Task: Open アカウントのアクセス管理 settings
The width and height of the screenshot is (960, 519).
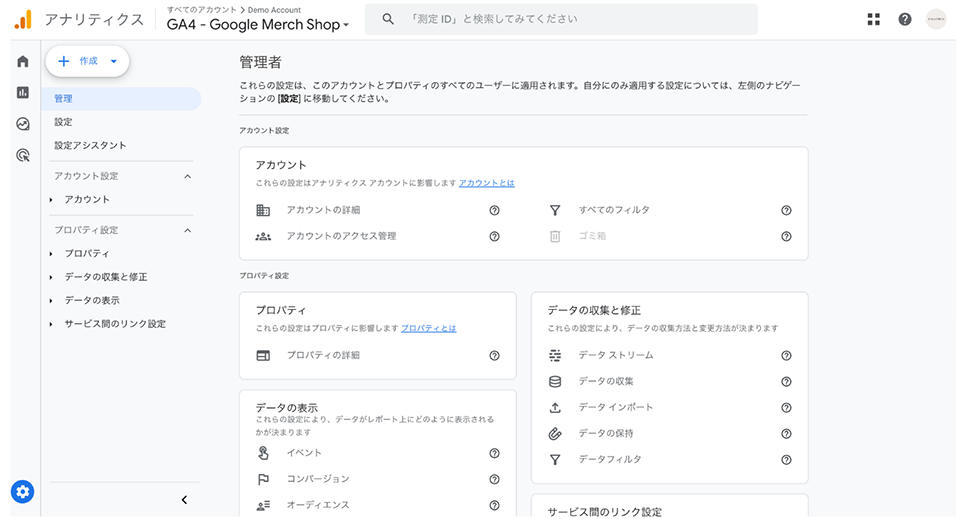Action: click(342, 236)
